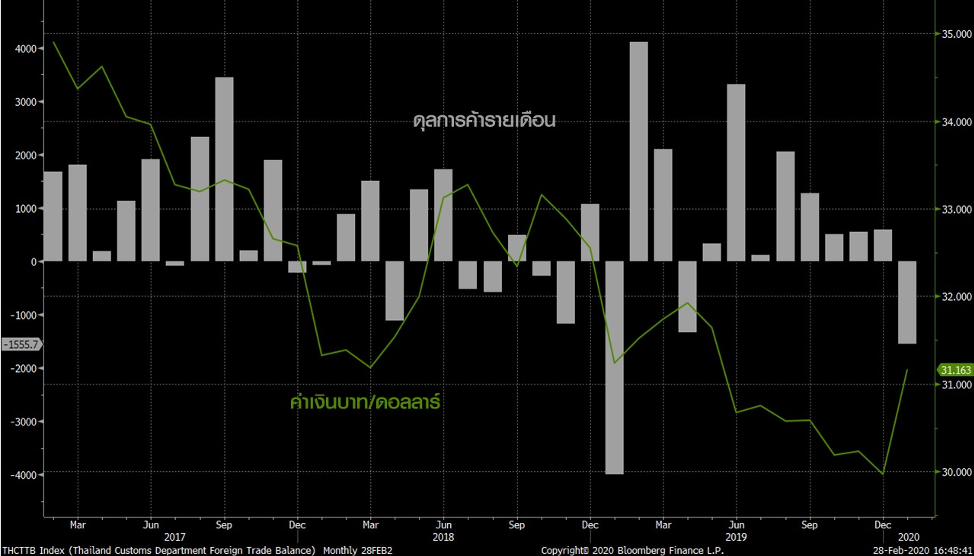Click the green 31.163 price tag
Image resolution: width=974 pixels, height=556 pixels.
click(954, 371)
